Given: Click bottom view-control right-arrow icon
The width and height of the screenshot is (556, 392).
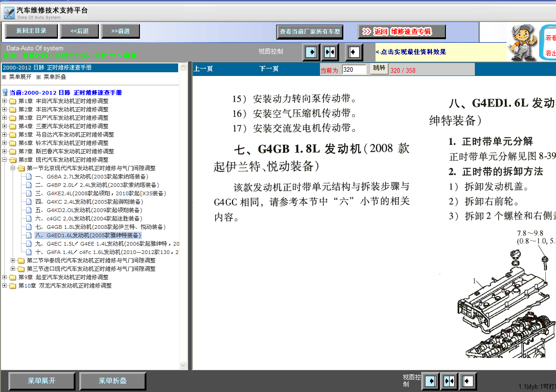Looking at the screenshot, I should (430, 381).
